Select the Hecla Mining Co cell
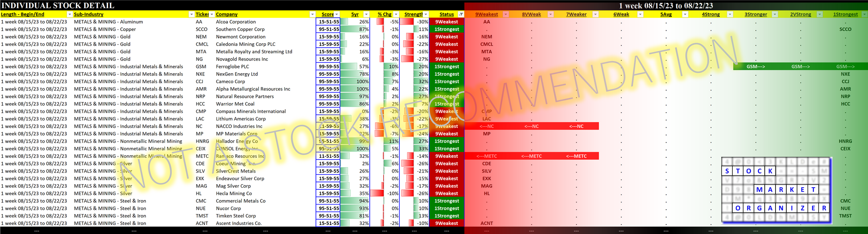This screenshot has width=868, height=234. point(234,193)
